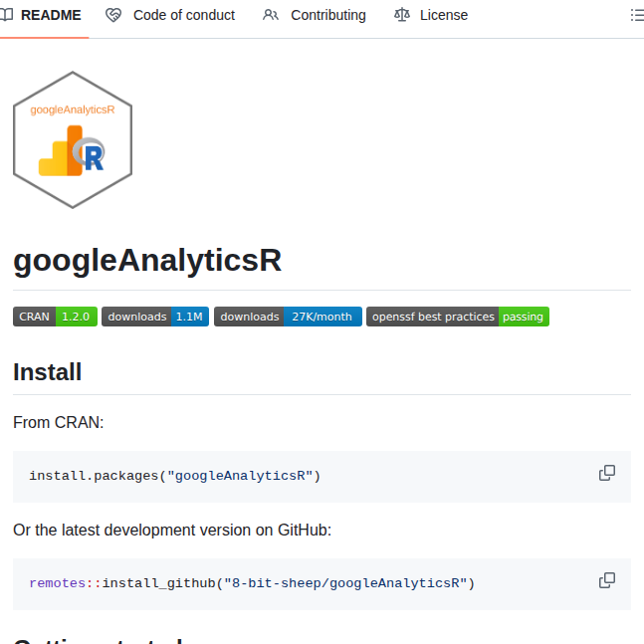Open the README outline list icon
Viewport: 644px width, 644px height.
(x=637, y=15)
